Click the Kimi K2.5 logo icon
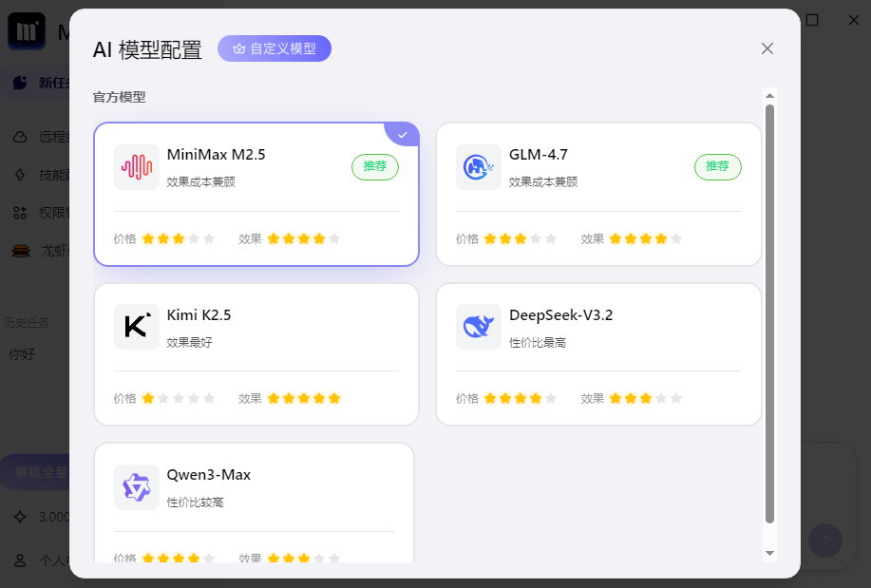The height and width of the screenshot is (588, 871). point(137,327)
